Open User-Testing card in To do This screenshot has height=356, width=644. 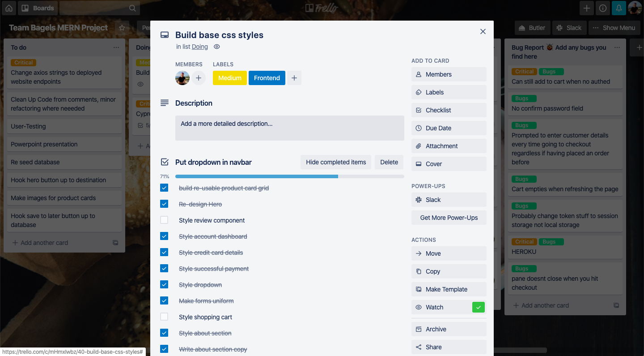point(64,126)
